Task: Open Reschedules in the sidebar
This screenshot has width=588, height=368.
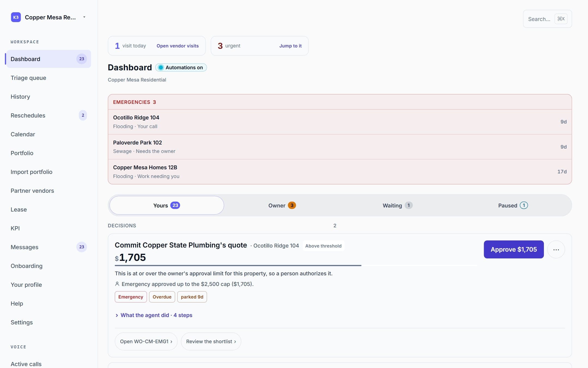Action: coord(48,115)
